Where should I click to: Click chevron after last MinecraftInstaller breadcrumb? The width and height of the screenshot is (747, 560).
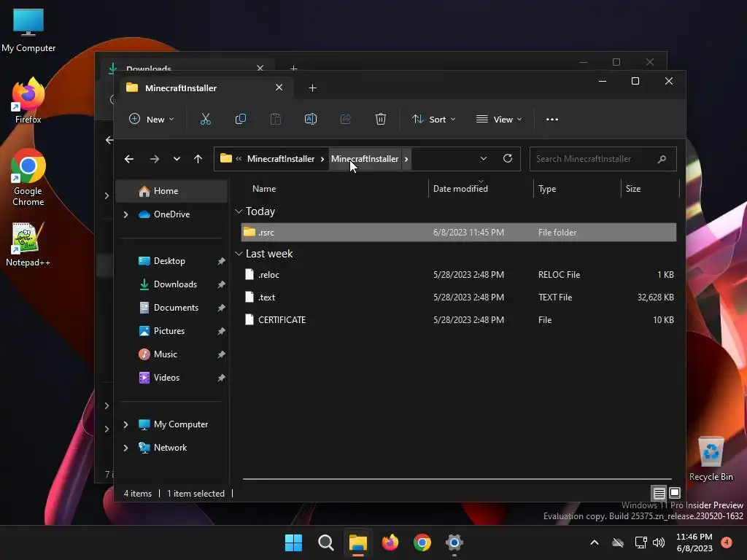pyautogui.click(x=406, y=159)
